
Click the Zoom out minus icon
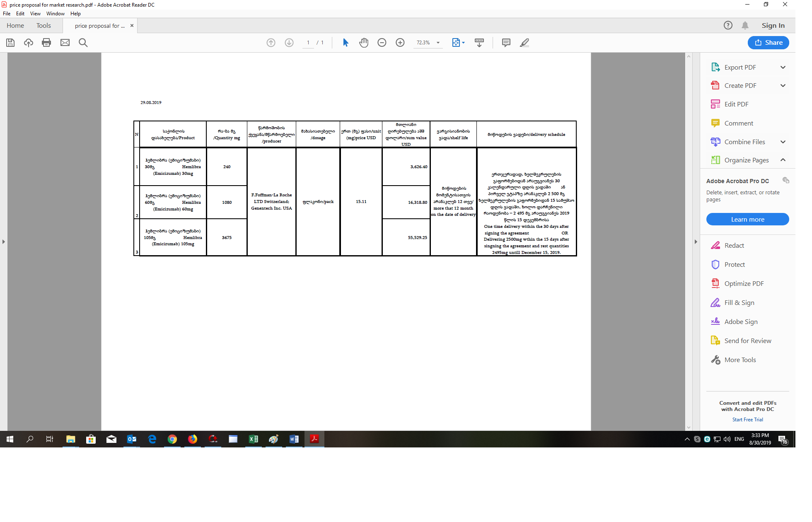pyautogui.click(x=382, y=43)
